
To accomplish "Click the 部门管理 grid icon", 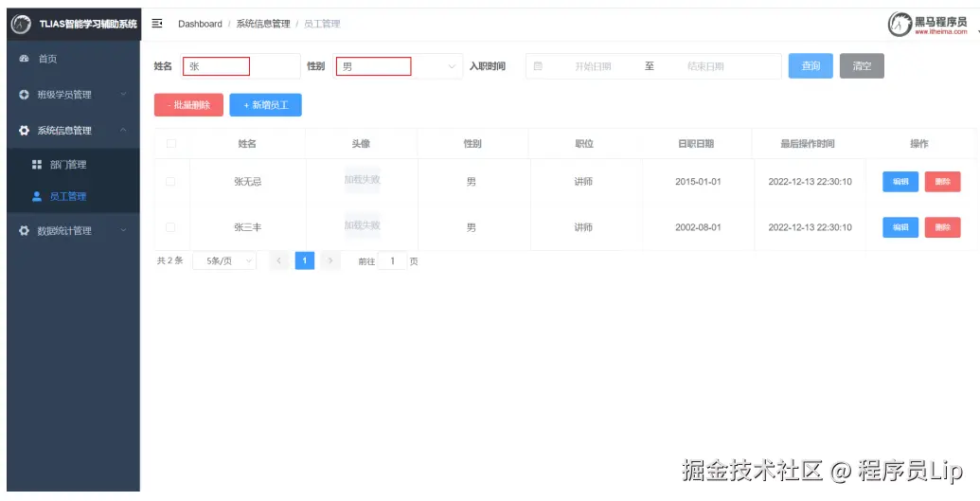I will [x=37, y=165].
